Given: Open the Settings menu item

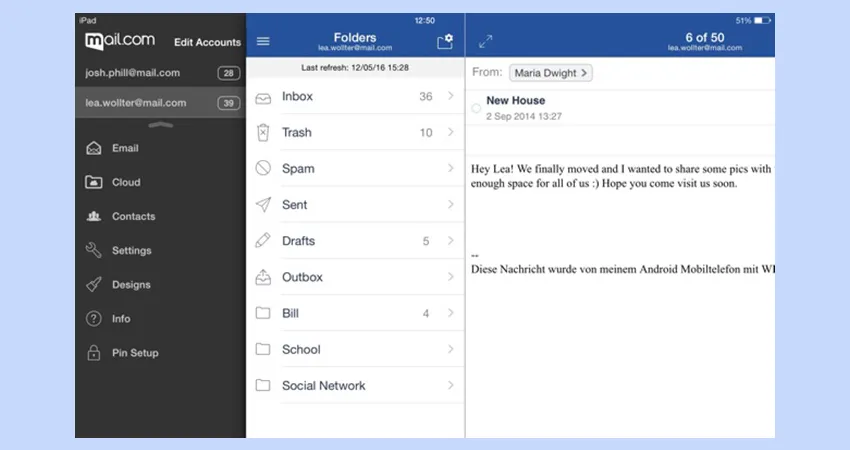Looking at the screenshot, I should click(131, 251).
